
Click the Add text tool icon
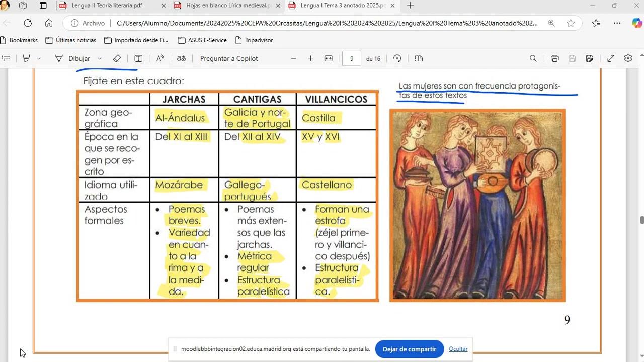[x=138, y=58]
